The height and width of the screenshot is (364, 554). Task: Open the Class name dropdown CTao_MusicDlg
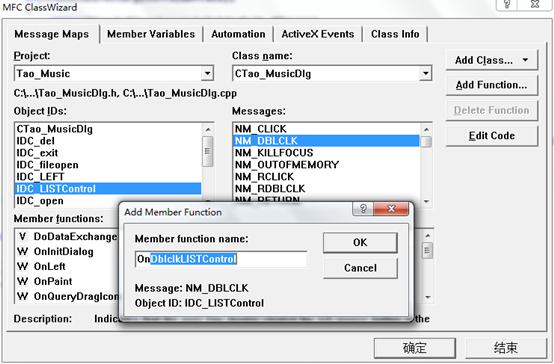425,74
